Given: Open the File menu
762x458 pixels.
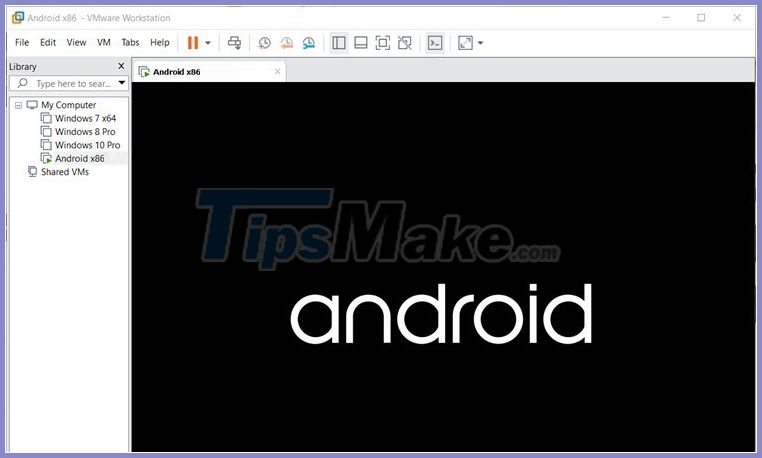Looking at the screenshot, I should click(x=22, y=42).
